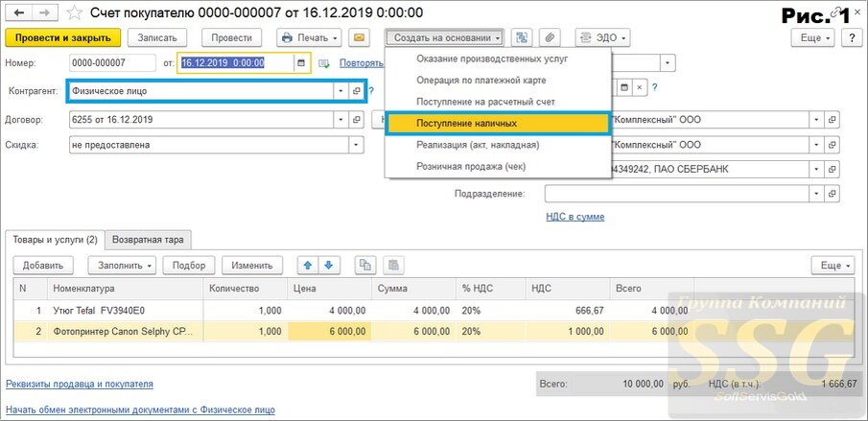Select Поступление наличных menu item
This screenshot has width=868, height=421.
498,124
